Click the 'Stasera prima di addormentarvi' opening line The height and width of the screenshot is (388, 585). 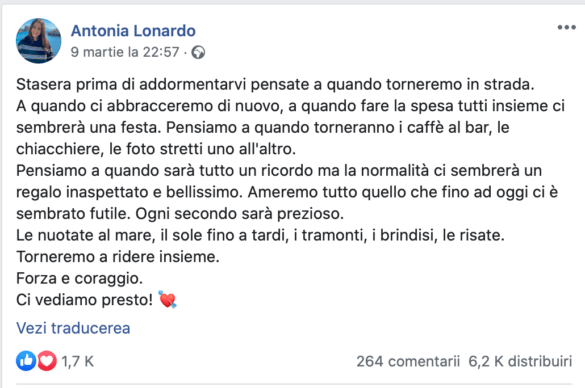(x=275, y=84)
